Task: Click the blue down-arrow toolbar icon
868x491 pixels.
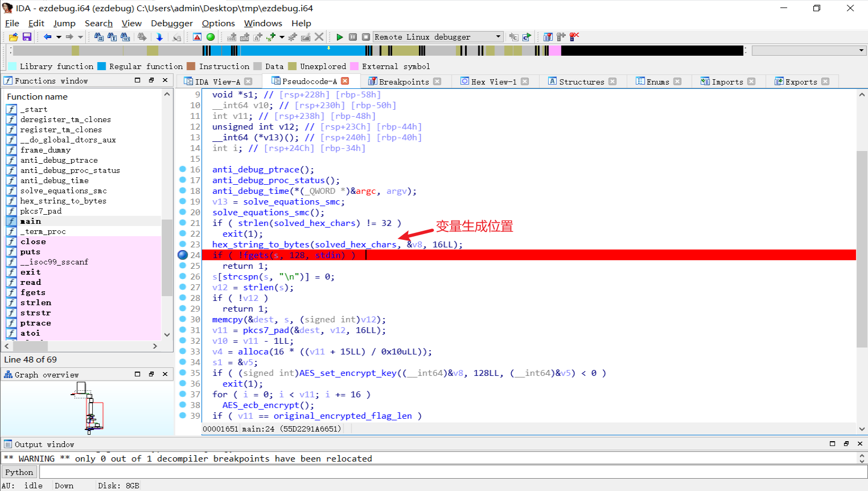Action: (x=159, y=37)
